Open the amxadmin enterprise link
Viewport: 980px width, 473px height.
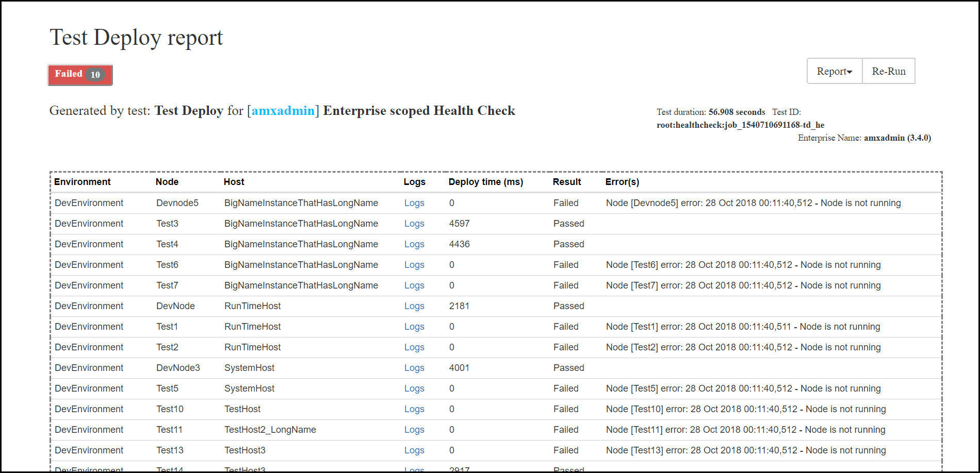pyautogui.click(x=283, y=111)
